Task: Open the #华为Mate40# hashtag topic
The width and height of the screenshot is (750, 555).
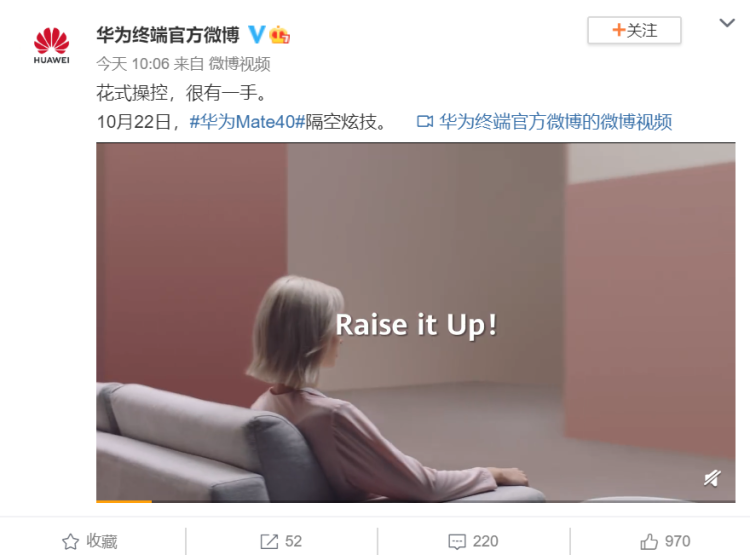Action: pyautogui.click(x=247, y=122)
